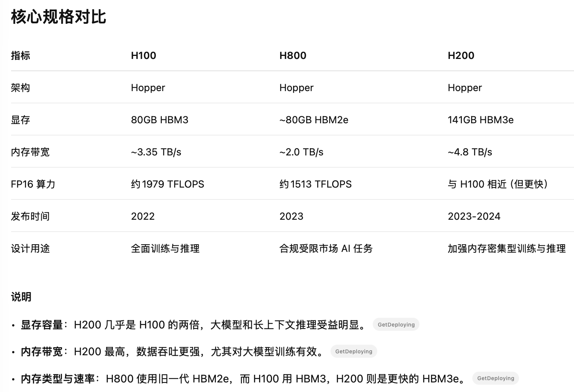This screenshot has width=574, height=392.
Task: Click the 加强内存密集型训练与推理 cell
Action: [507, 248]
